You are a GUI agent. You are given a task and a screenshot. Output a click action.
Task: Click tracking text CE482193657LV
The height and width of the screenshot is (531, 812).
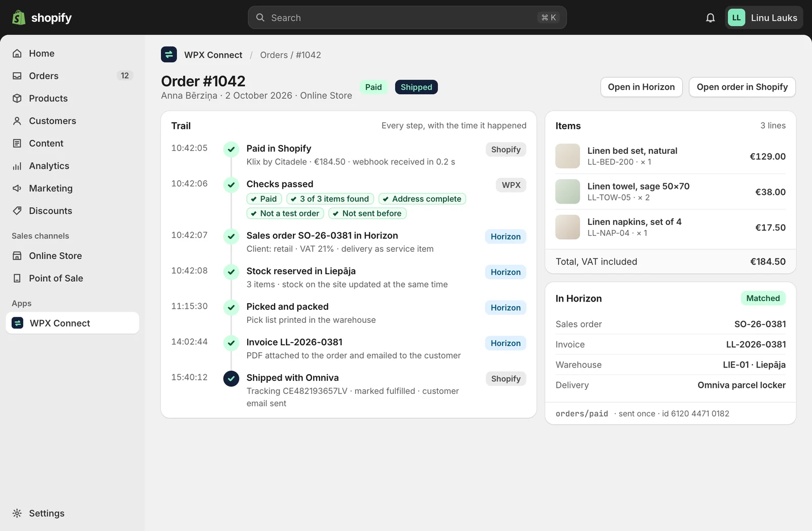[315, 391]
